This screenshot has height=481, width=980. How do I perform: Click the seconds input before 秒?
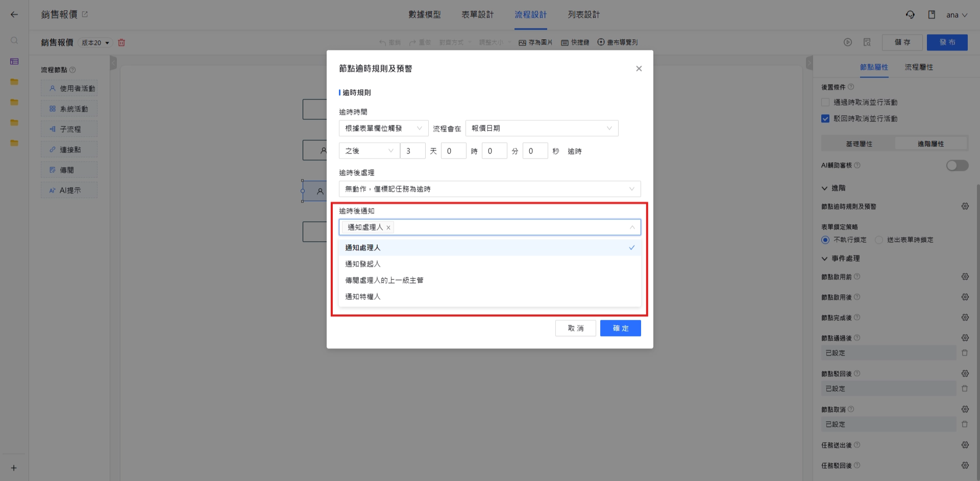(535, 151)
